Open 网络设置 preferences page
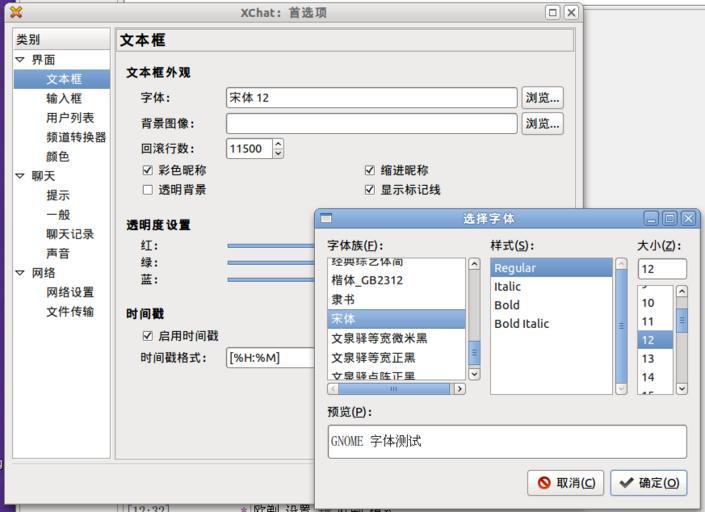The width and height of the screenshot is (705, 512). 70,292
